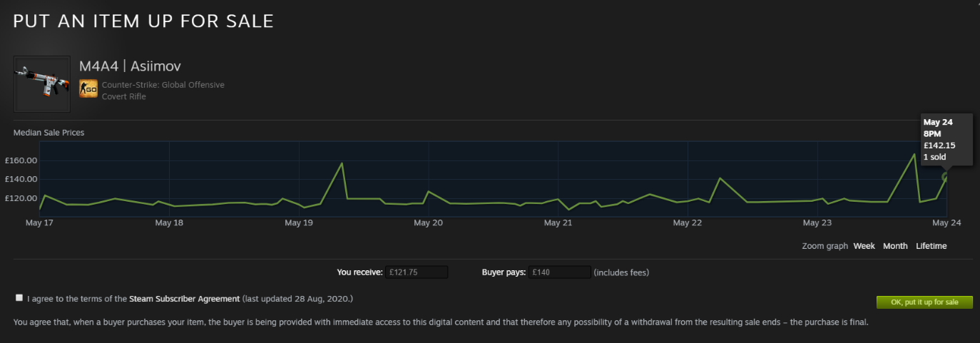Click the May 19 axis label
Viewport: 980px width, 343px height.
pos(298,223)
